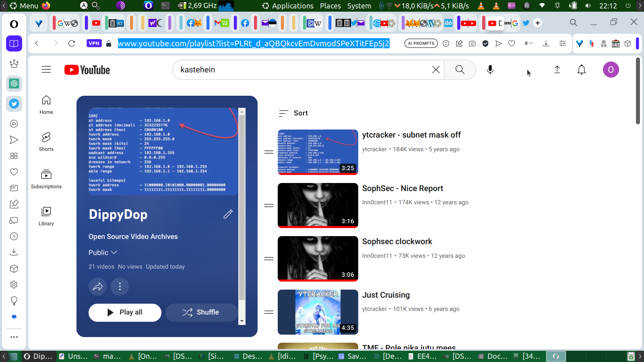Open the 3:25 subnet mask video thumbnail
The width and height of the screenshot is (644, 362).
pyautogui.click(x=318, y=152)
